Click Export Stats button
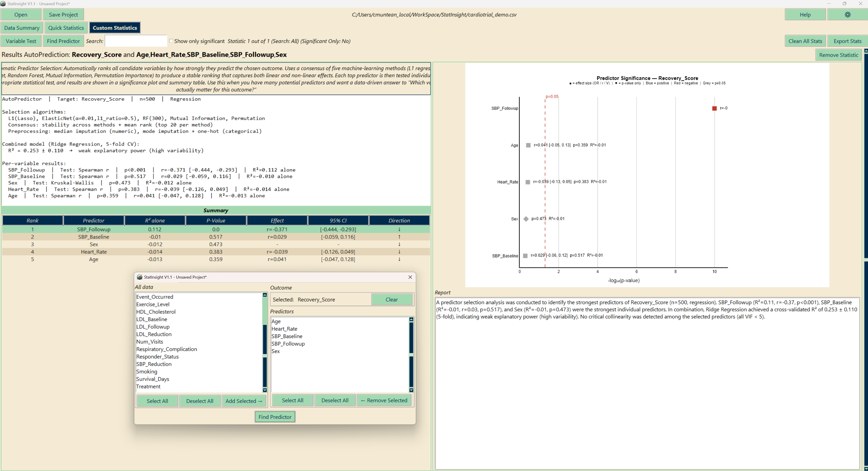The height and width of the screenshot is (471, 868). click(x=847, y=41)
